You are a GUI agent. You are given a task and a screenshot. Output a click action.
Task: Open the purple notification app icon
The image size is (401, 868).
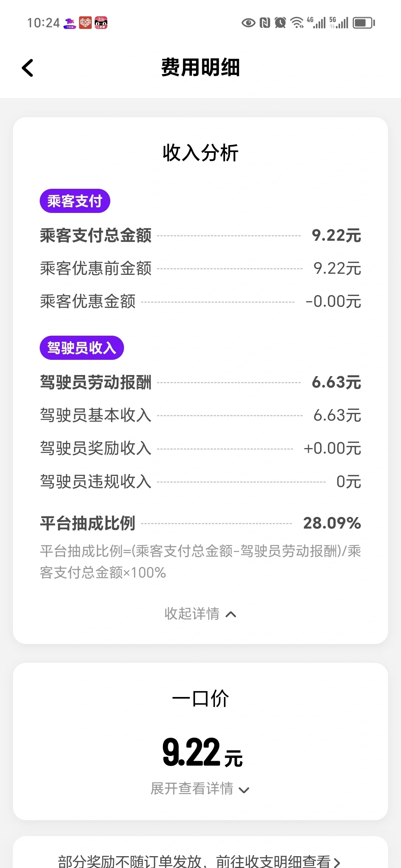click(x=70, y=23)
